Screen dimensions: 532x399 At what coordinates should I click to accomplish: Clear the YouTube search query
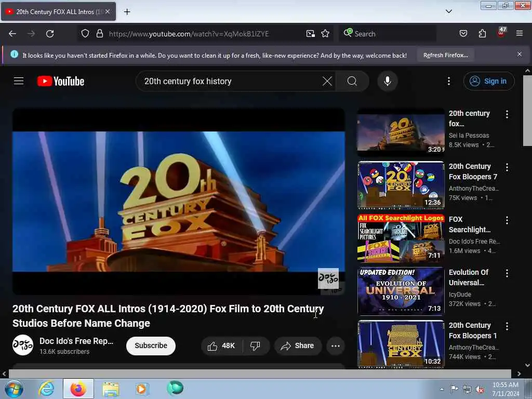coord(327,81)
